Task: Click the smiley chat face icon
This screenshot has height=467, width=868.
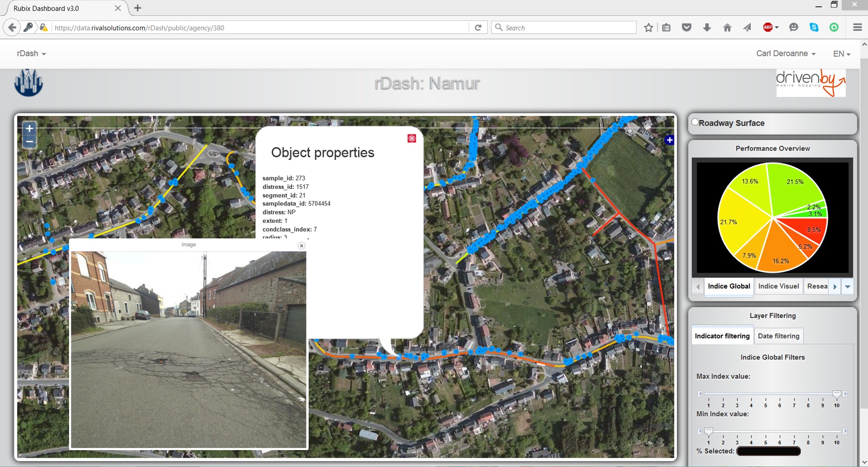Action: click(794, 28)
